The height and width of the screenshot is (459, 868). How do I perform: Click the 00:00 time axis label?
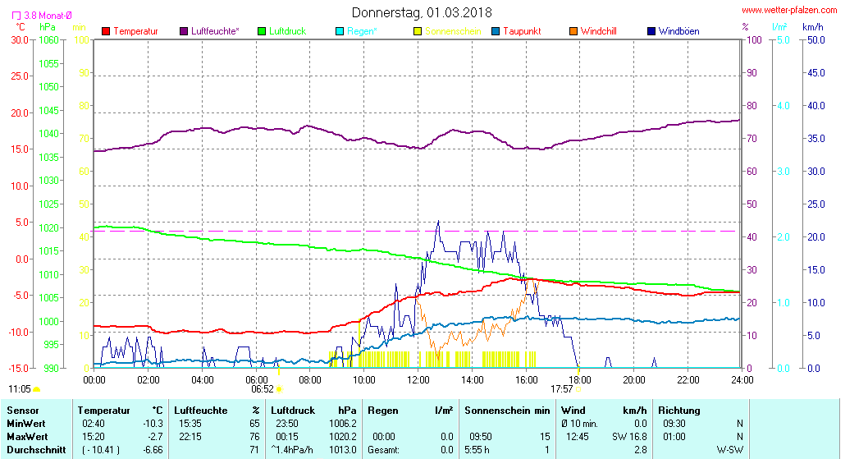click(x=94, y=379)
